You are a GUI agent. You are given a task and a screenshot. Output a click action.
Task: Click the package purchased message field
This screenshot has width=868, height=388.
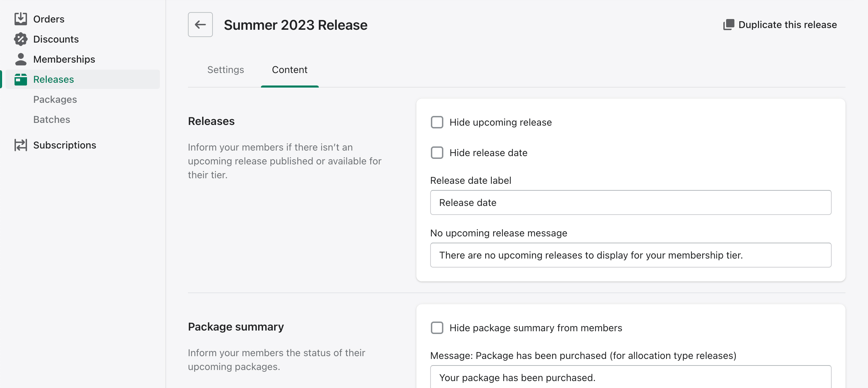(630, 377)
